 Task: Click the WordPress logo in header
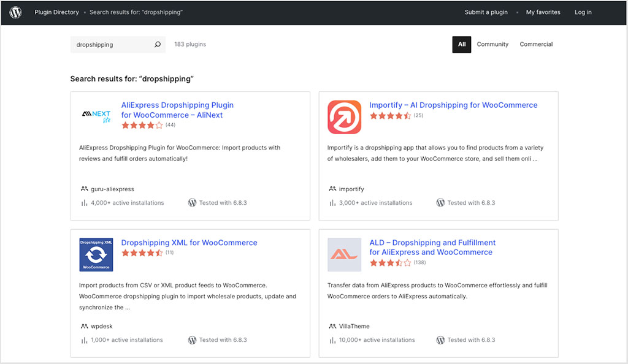pos(15,12)
